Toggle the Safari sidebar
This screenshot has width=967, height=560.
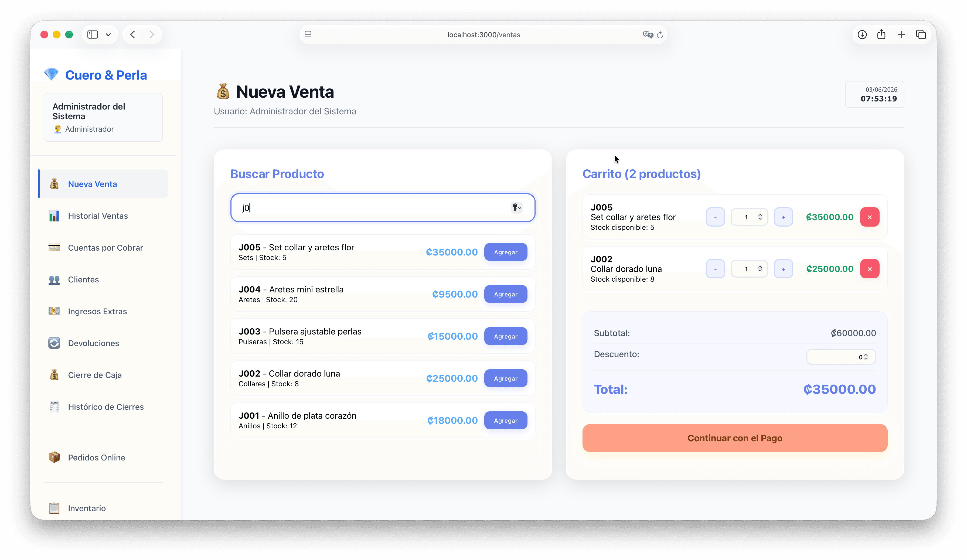(x=93, y=35)
